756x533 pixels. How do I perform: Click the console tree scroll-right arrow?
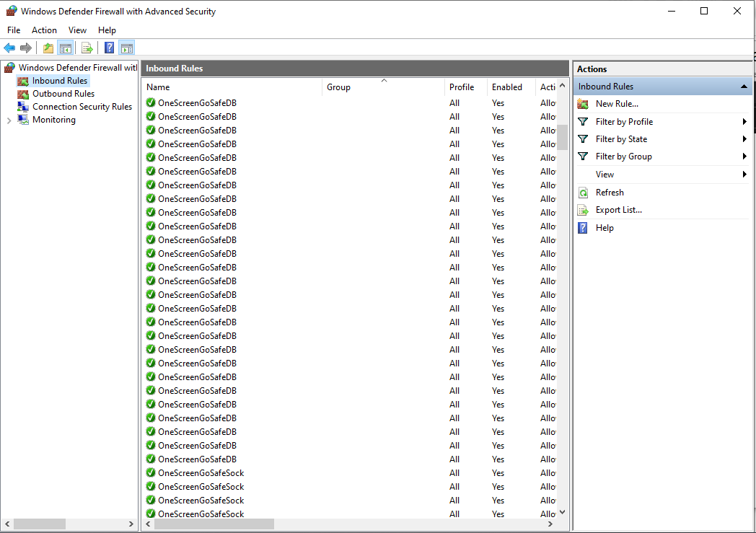tap(131, 524)
